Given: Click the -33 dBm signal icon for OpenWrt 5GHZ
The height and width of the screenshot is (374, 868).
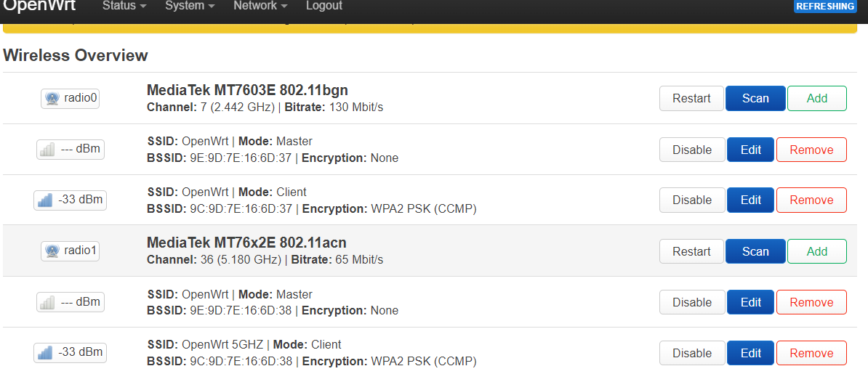Looking at the screenshot, I should (x=71, y=352).
